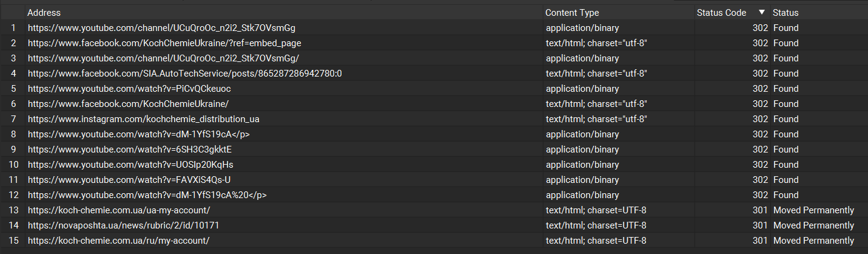Viewport: 868px width, 254px height.
Task: Select the novaposhta.ua news rubric URL
Action: [123, 225]
